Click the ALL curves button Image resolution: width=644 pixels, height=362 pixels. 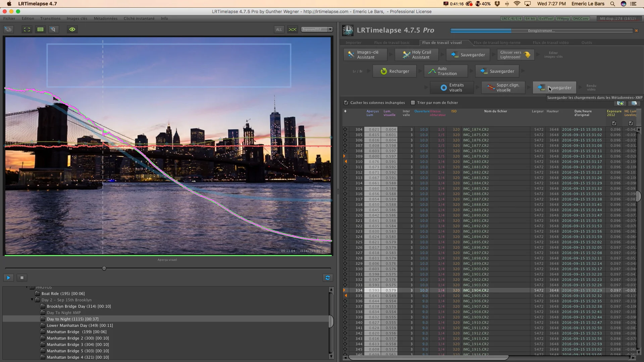[x=279, y=29]
